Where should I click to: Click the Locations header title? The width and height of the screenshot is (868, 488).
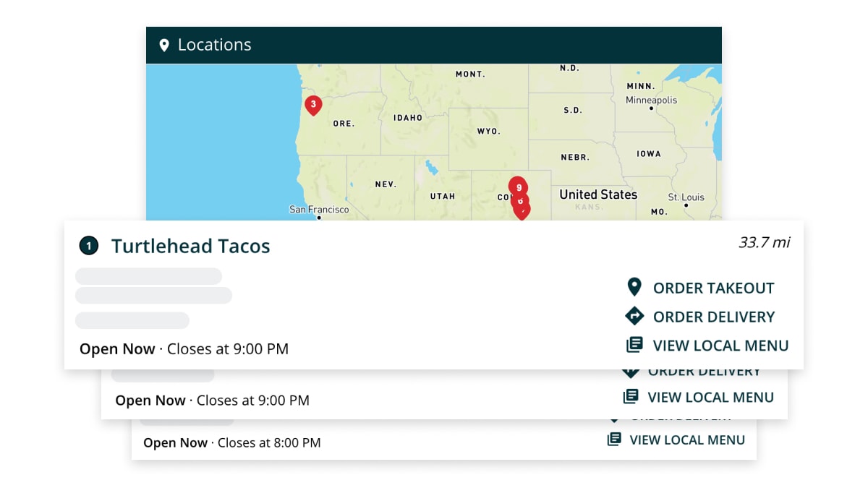click(x=214, y=45)
